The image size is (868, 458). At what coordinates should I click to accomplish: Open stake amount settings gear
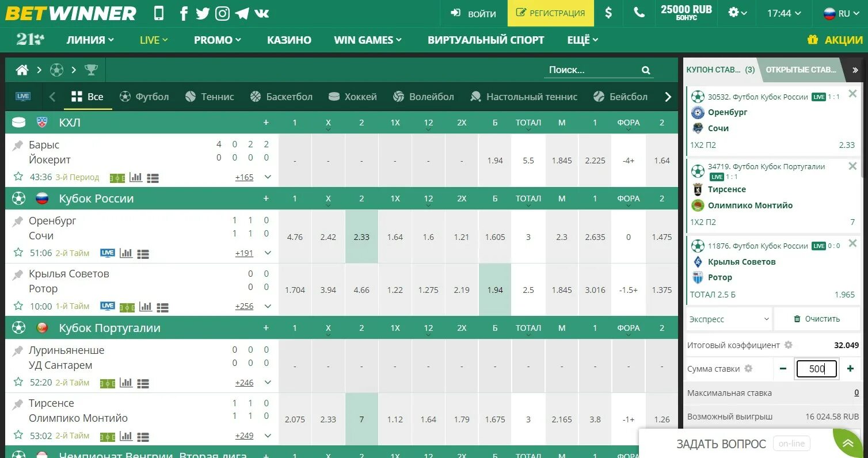pos(748,369)
